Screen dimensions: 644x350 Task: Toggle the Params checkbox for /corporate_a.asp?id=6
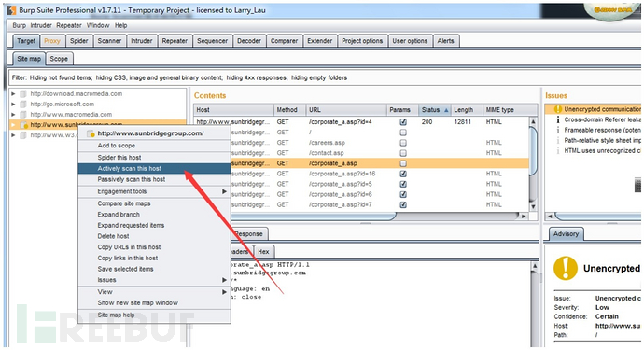click(x=403, y=194)
